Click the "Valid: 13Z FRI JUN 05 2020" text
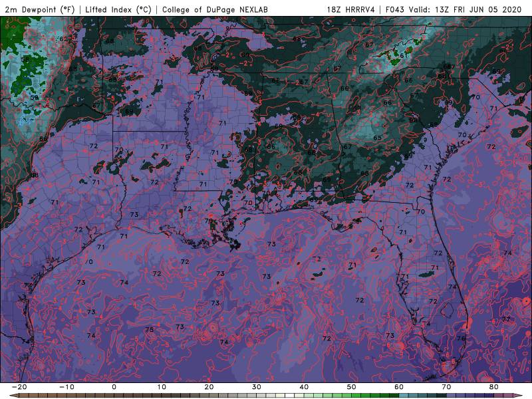 465,9
